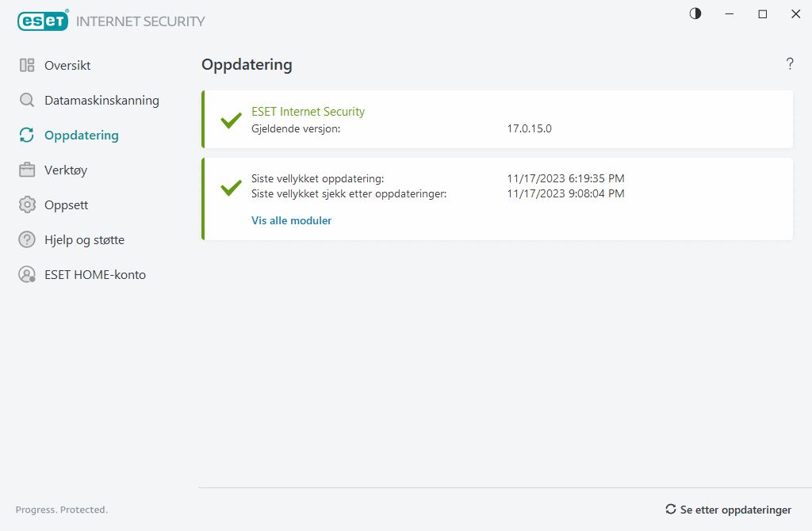The height and width of the screenshot is (531, 812).
Task: Click the Oversikt dashboard icon
Action: [27, 66]
